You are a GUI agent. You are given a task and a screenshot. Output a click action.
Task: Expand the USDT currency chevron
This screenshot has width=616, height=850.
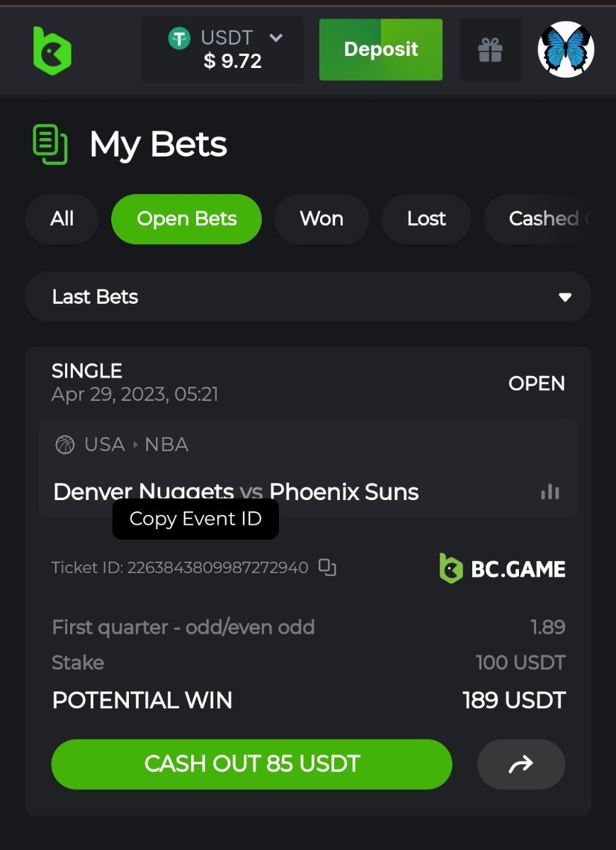coord(276,38)
